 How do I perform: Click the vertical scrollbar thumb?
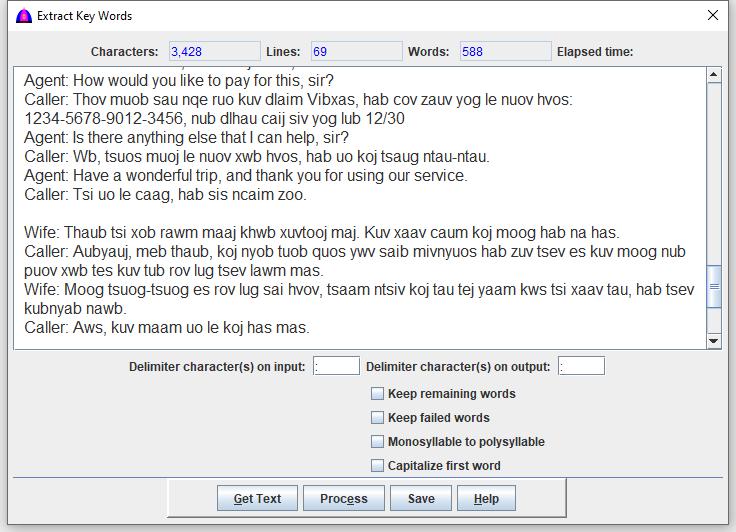(x=714, y=287)
